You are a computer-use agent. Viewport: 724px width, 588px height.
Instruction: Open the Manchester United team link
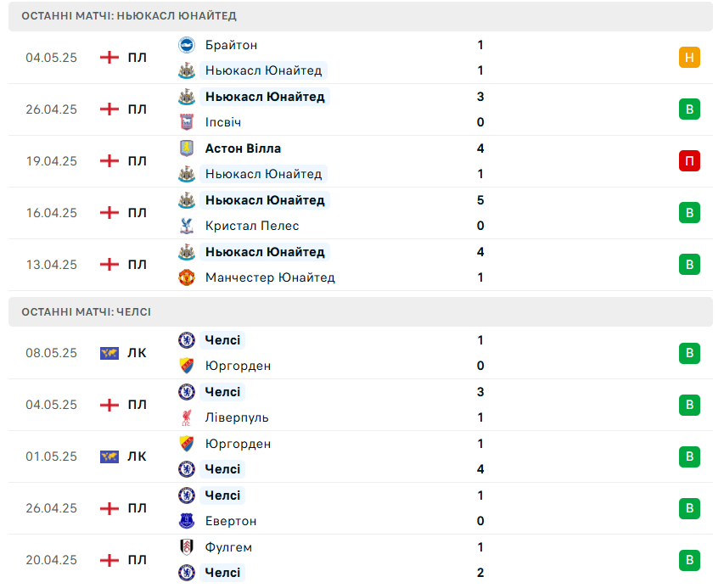pos(270,277)
